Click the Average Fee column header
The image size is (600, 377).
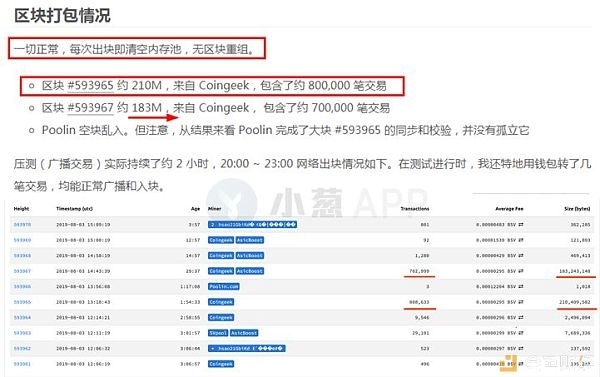pyautogui.click(x=509, y=209)
